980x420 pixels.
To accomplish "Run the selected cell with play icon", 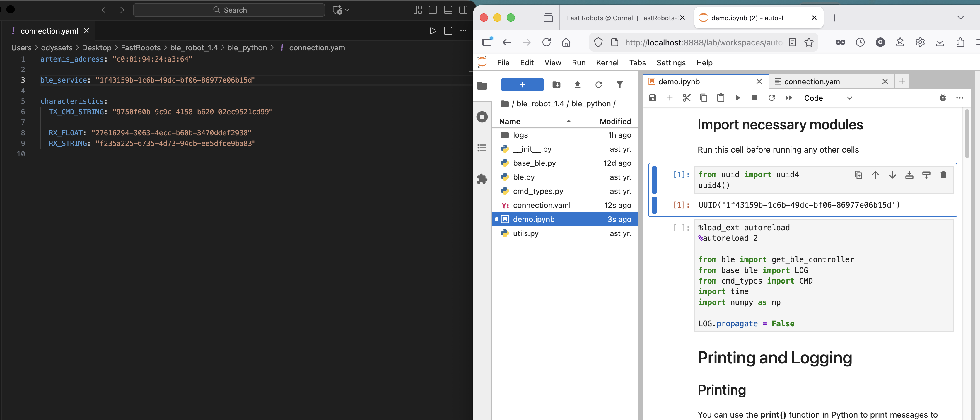I will [738, 98].
